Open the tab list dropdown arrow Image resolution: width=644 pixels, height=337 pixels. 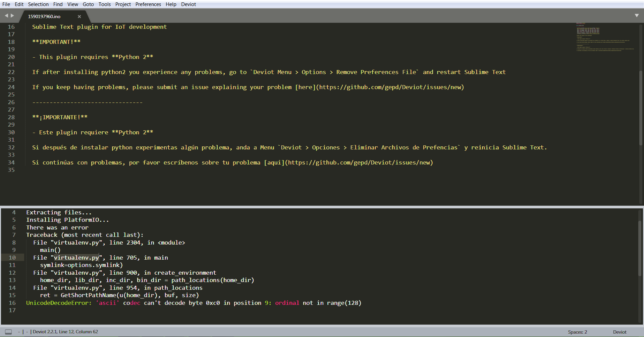(637, 15)
